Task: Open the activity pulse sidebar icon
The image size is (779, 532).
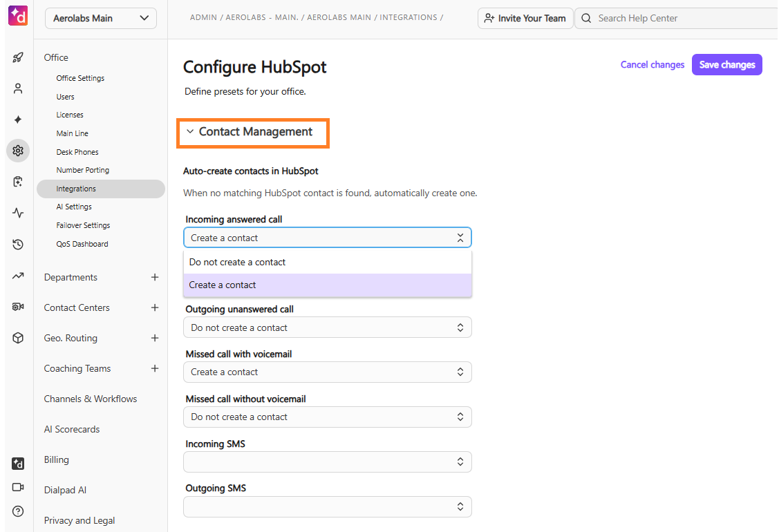Action: click(18, 213)
